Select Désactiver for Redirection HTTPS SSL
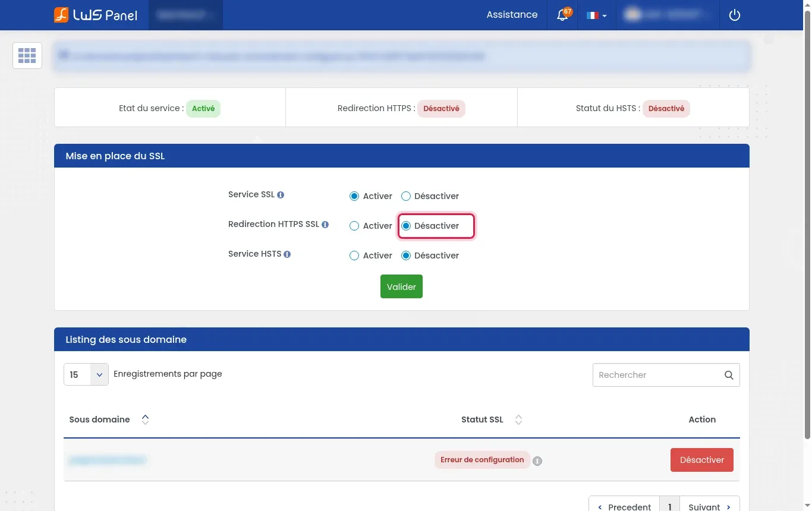 (x=406, y=226)
